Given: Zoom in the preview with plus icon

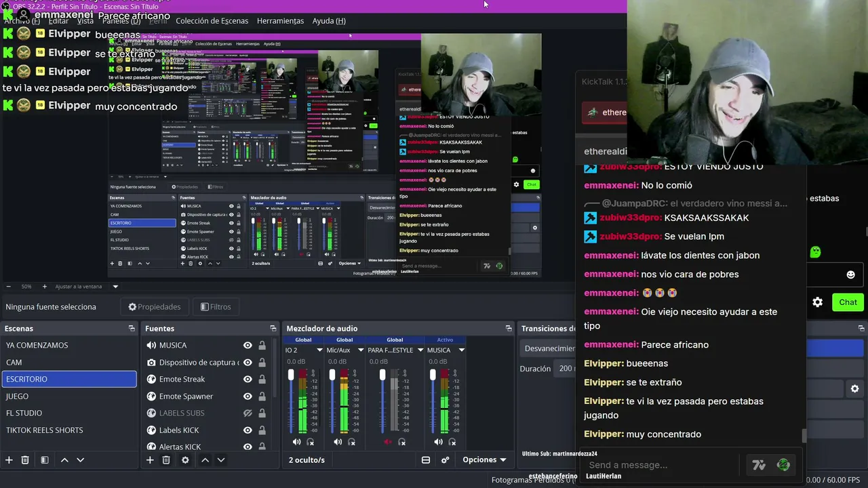Looking at the screenshot, I should point(45,287).
